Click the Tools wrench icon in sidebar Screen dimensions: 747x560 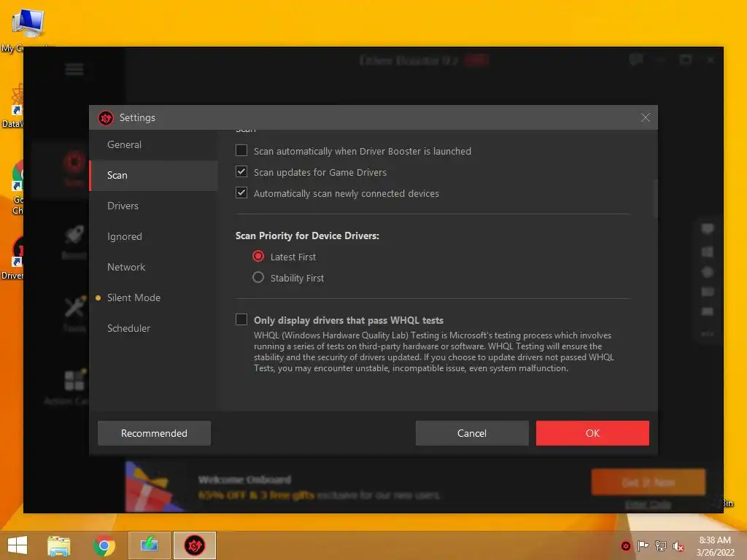(x=75, y=307)
